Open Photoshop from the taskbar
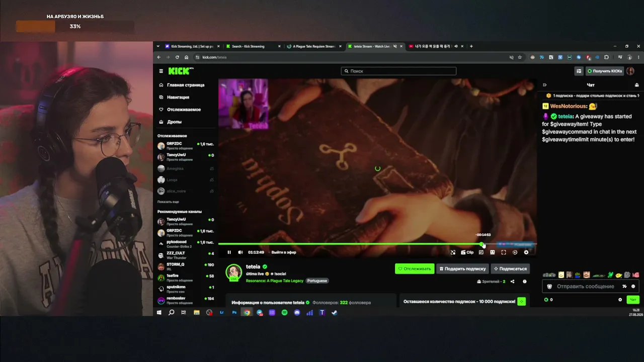 tap(234, 312)
